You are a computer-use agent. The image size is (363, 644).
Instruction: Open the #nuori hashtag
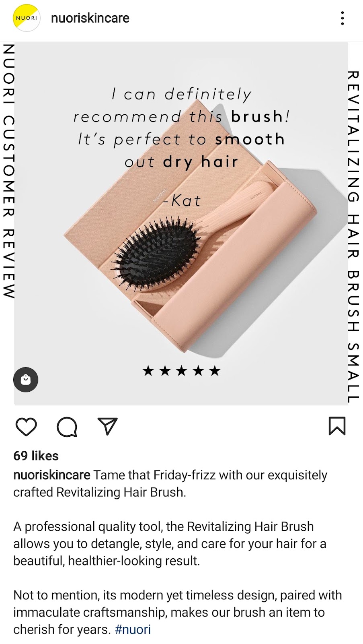pyautogui.click(x=133, y=629)
